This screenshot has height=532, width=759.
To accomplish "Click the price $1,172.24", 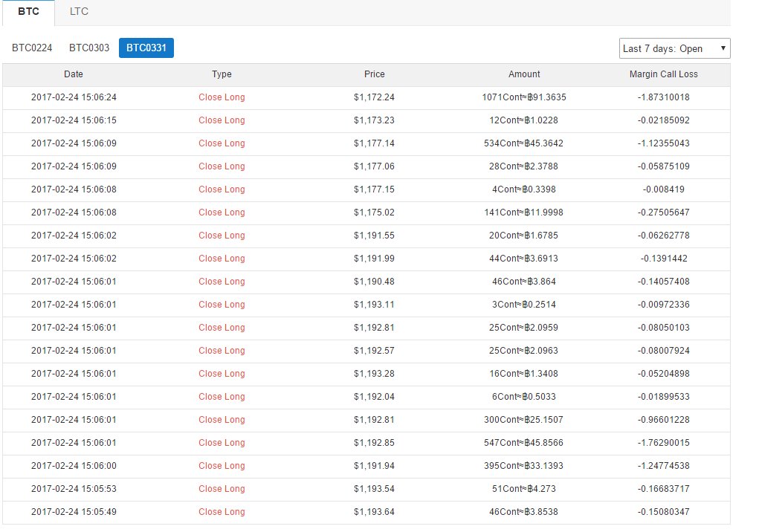I will tap(374, 97).
